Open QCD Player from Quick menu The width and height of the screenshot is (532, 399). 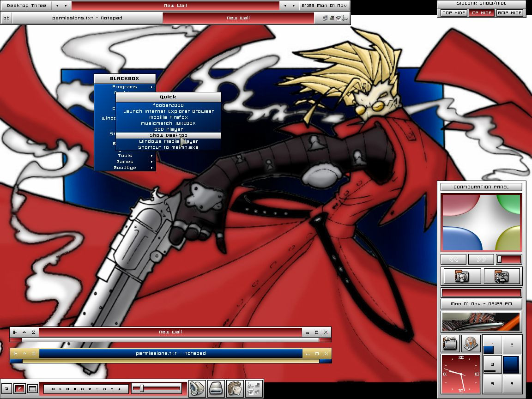pyautogui.click(x=168, y=130)
